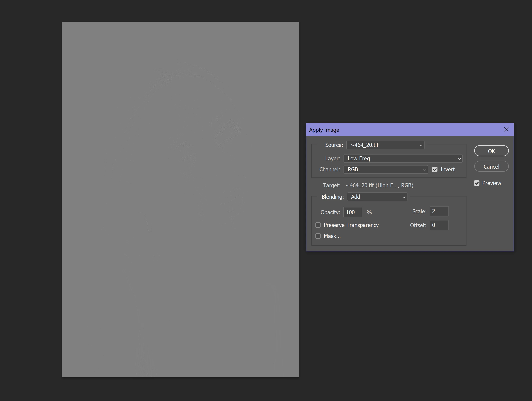The width and height of the screenshot is (532, 401).
Task: Click the Channel dropdown chevron arrow
Action: pos(425,170)
